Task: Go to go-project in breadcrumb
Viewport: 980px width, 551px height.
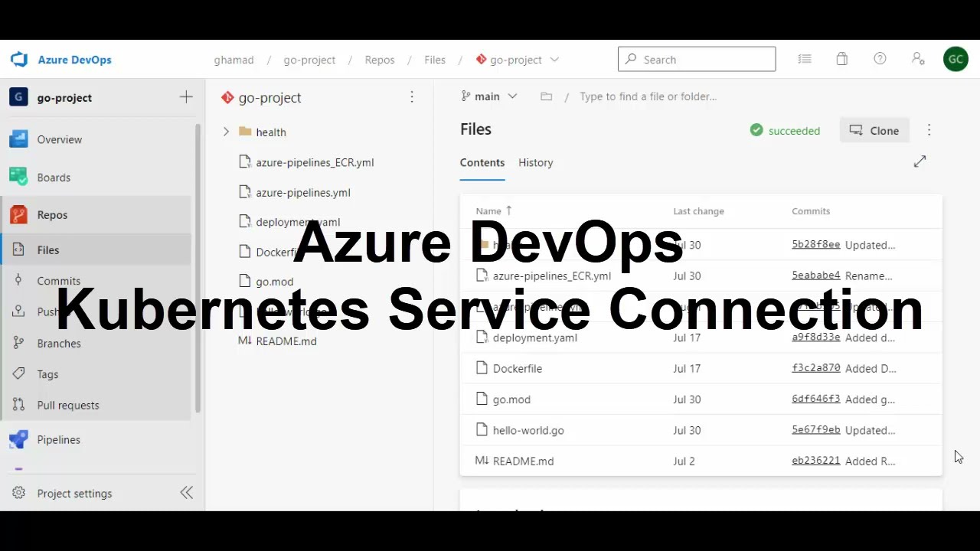Action: [309, 60]
